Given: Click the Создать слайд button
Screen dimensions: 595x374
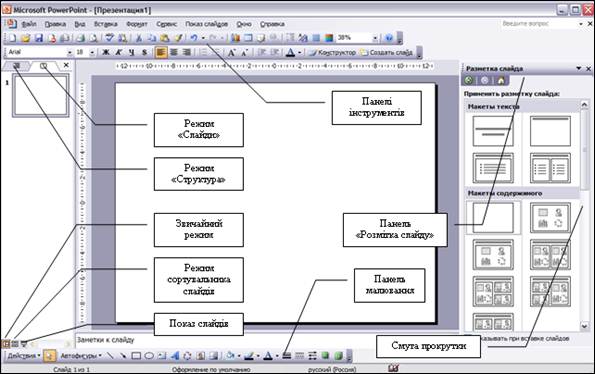Looking at the screenshot, I should click(x=387, y=52).
